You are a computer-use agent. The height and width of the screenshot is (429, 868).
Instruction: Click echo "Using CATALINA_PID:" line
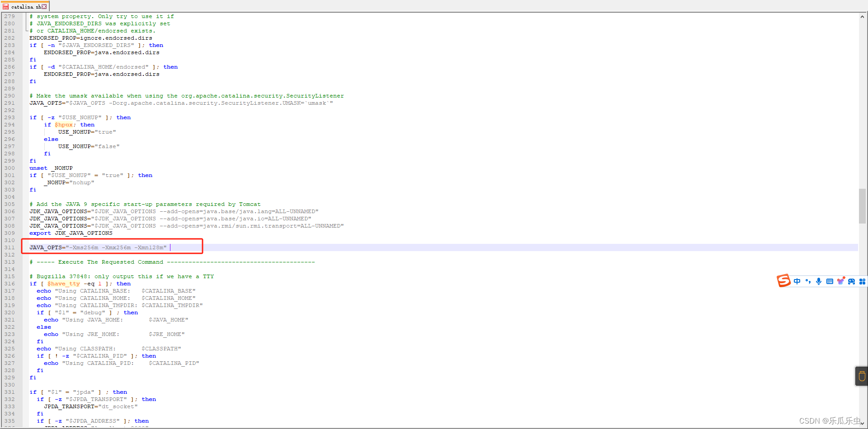click(x=122, y=363)
